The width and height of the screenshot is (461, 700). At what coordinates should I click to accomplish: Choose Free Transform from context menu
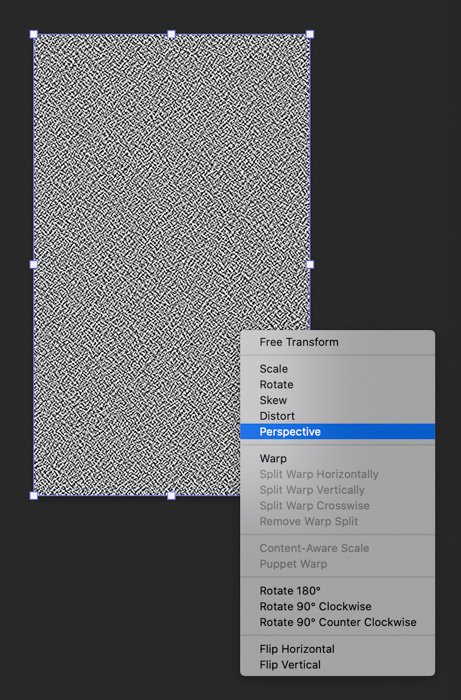tap(337, 342)
